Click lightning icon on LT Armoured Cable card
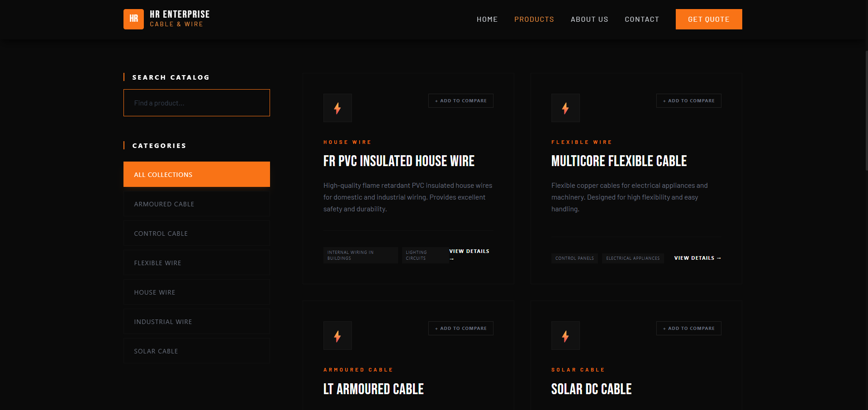The image size is (868, 410). click(x=337, y=336)
